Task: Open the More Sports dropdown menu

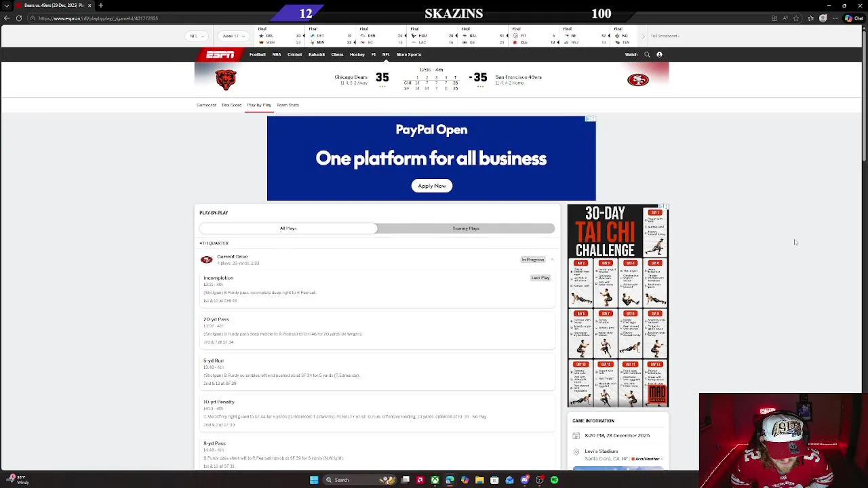Action: pyautogui.click(x=409, y=54)
